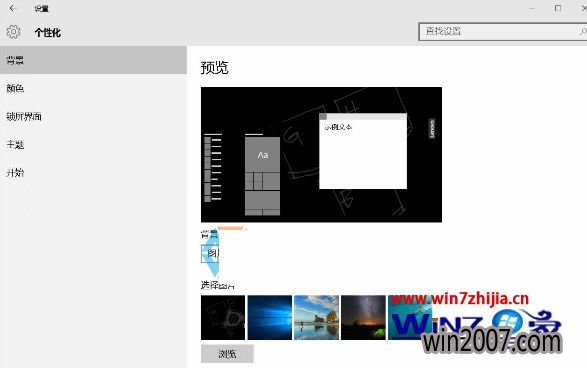Click the sample text window in preview

tap(363, 151)
